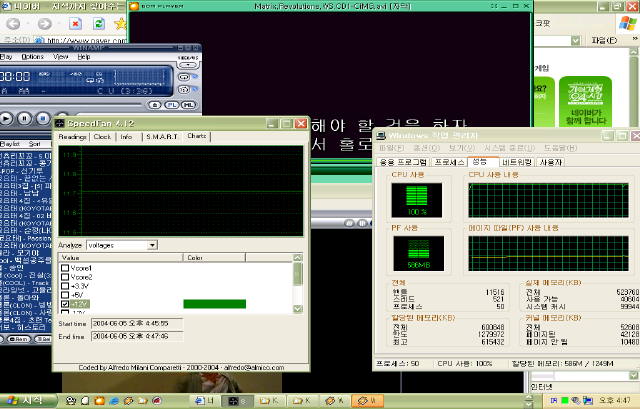This screenshot has width=640, height=409.
Task: Click the SpeedFan taskbar button
Action: (238, 401)
